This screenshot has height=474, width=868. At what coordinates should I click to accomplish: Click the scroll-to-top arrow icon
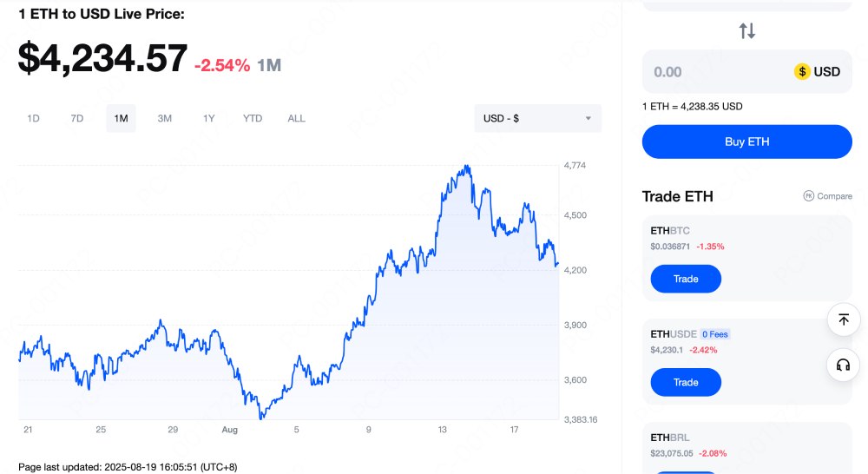click(843, 319)
